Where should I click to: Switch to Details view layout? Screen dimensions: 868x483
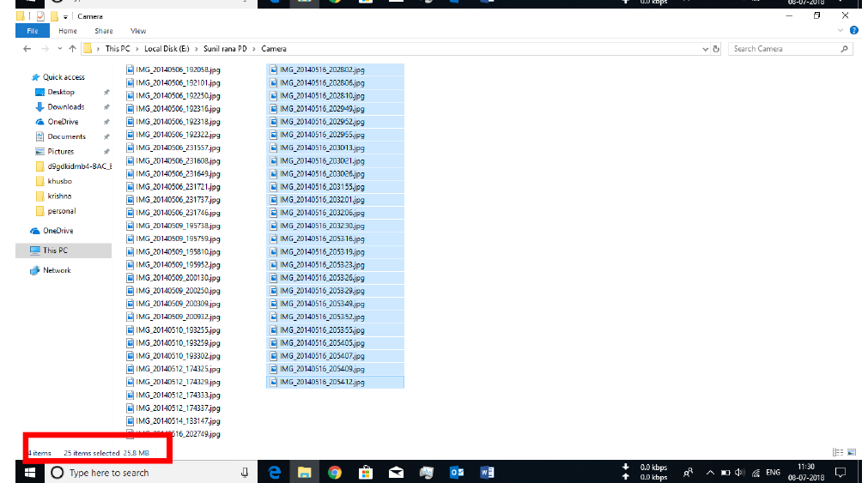click(838, 453)
